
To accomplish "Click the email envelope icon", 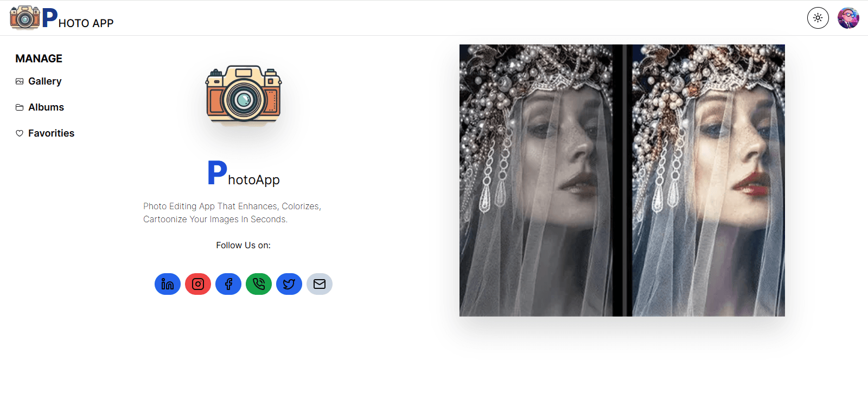I will point(320,284).
